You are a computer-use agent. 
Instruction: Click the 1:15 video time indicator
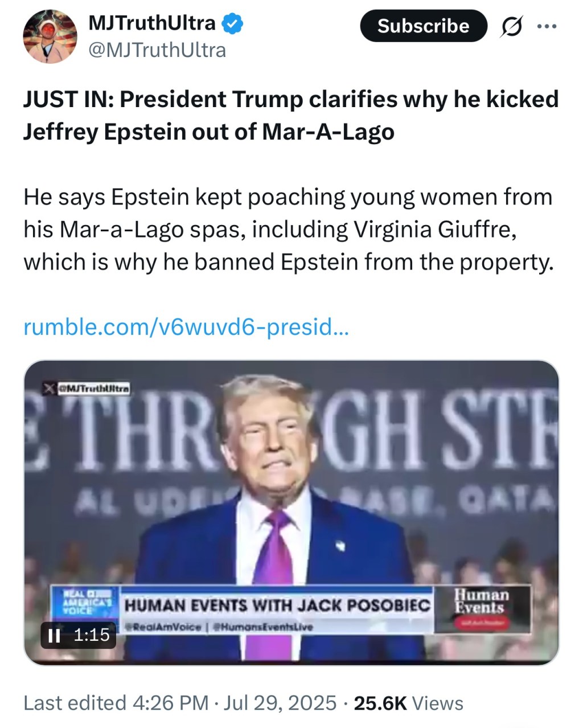[92, 635]
